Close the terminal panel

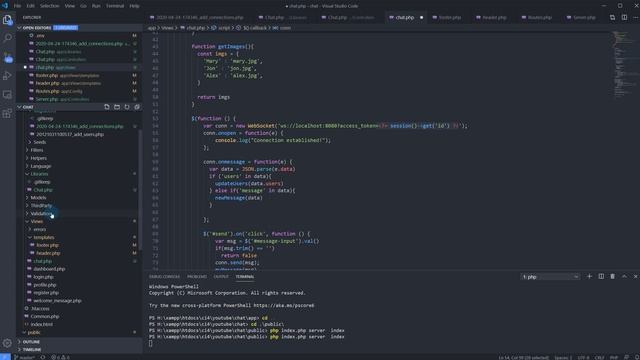point(636,276)
